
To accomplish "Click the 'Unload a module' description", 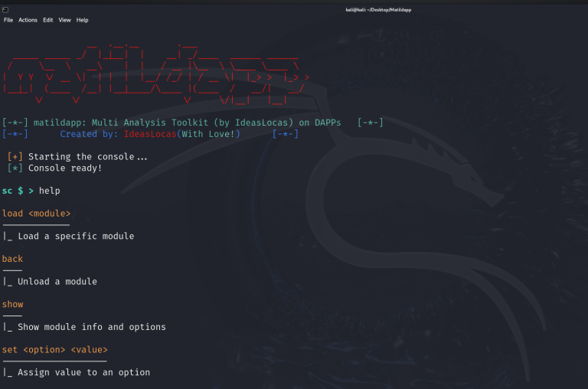I will 57,282.
